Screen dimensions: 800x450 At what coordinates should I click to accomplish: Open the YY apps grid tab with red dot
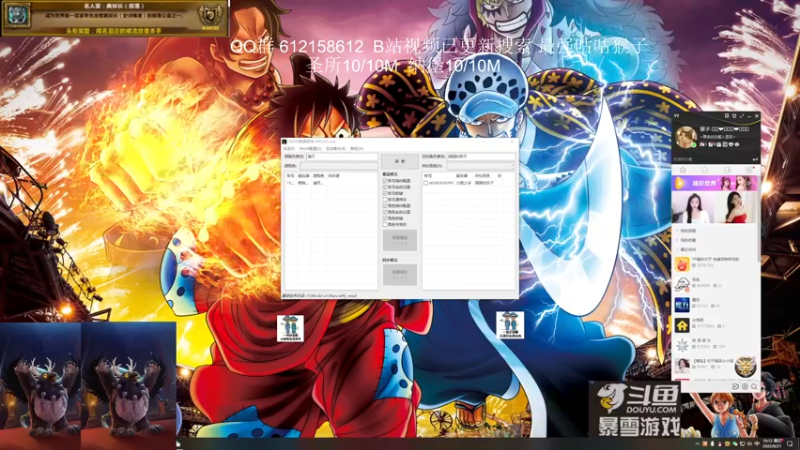[749, 170]
